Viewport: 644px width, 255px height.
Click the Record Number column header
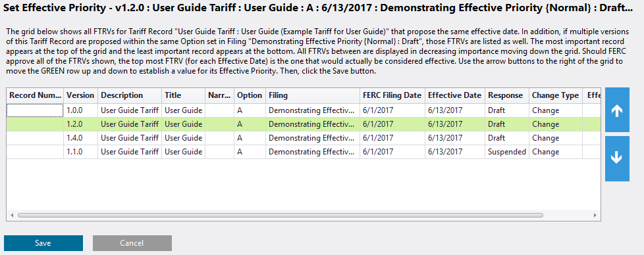coord(36,95)
